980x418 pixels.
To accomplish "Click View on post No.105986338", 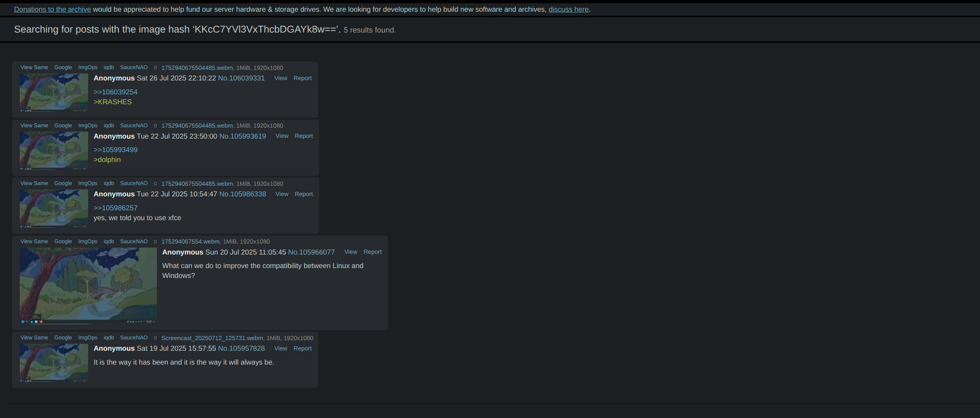I will point(282,194).
